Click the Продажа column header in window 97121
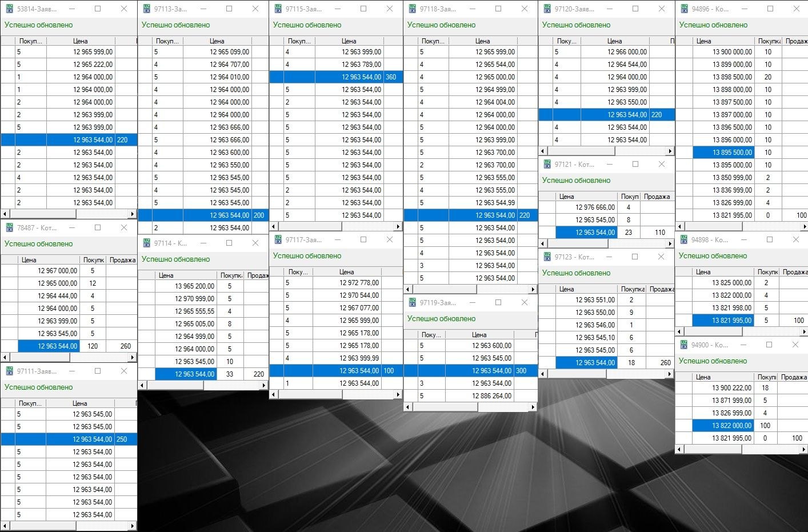 [656, 197]
